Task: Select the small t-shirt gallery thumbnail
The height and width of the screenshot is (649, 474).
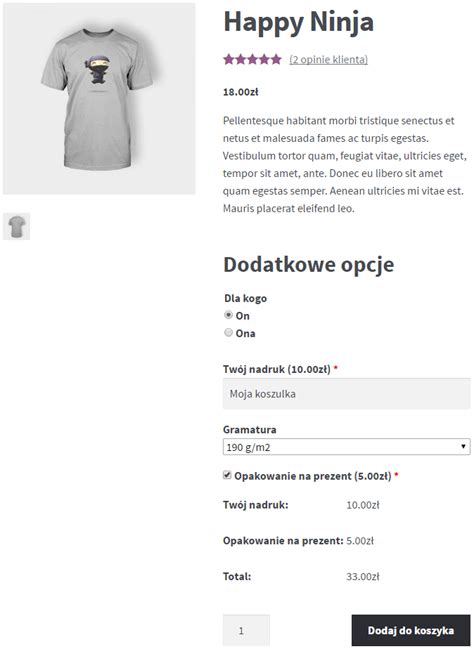Action: (17, 226)
